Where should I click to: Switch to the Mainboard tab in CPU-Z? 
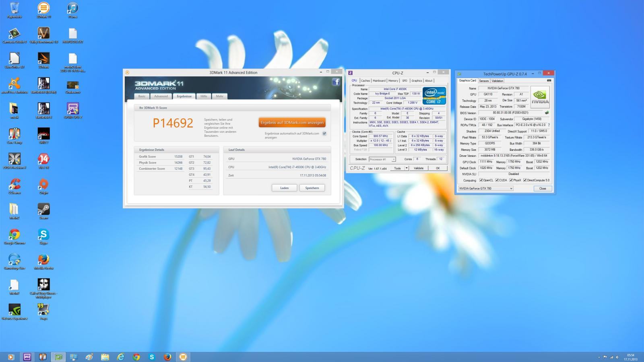pos(379,80)
